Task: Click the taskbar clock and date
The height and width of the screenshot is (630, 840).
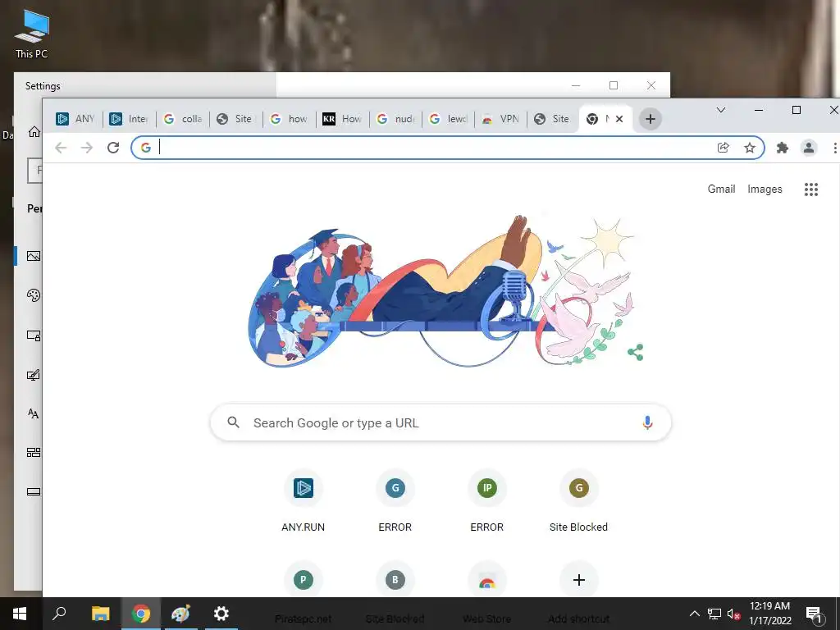Action: point(769,614)
